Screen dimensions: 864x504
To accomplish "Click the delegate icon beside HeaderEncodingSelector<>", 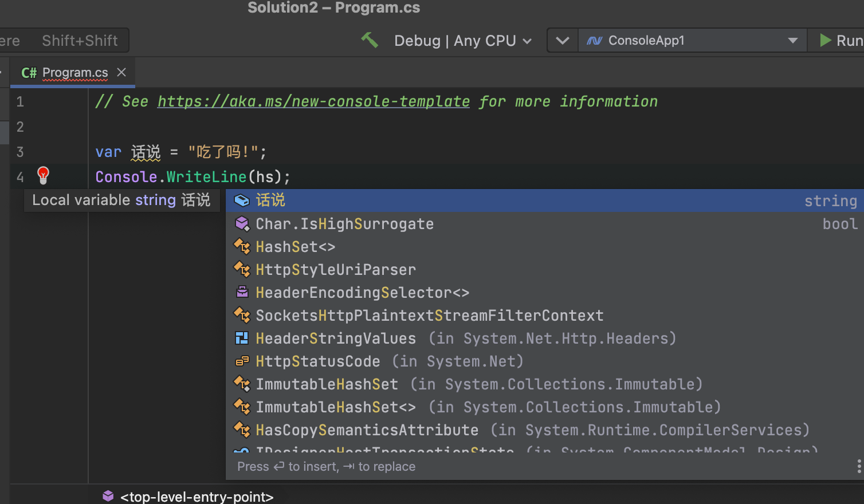I will (x=242, y=292).
